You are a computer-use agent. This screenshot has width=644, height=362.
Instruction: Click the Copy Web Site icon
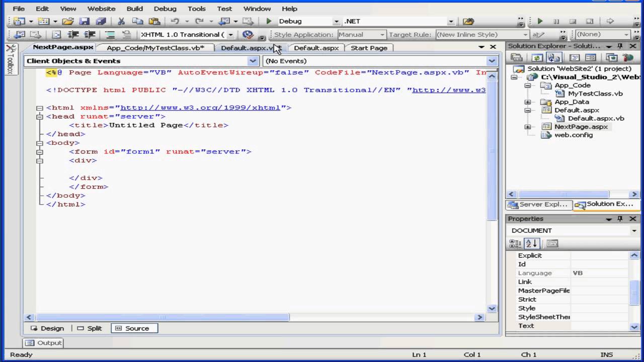612,58
